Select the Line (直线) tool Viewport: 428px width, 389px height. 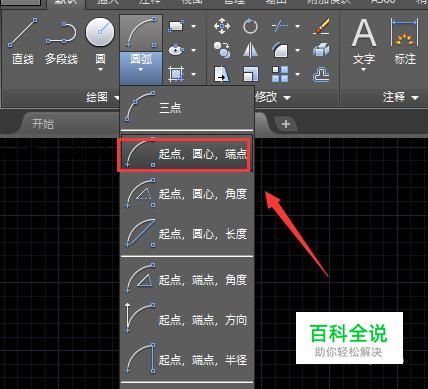click(23, 41)
